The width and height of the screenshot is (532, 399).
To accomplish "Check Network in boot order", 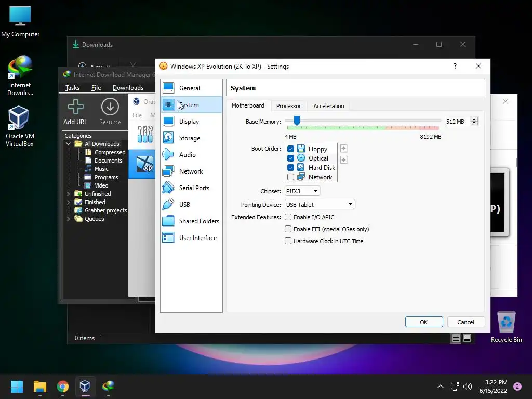I will 290,177.
